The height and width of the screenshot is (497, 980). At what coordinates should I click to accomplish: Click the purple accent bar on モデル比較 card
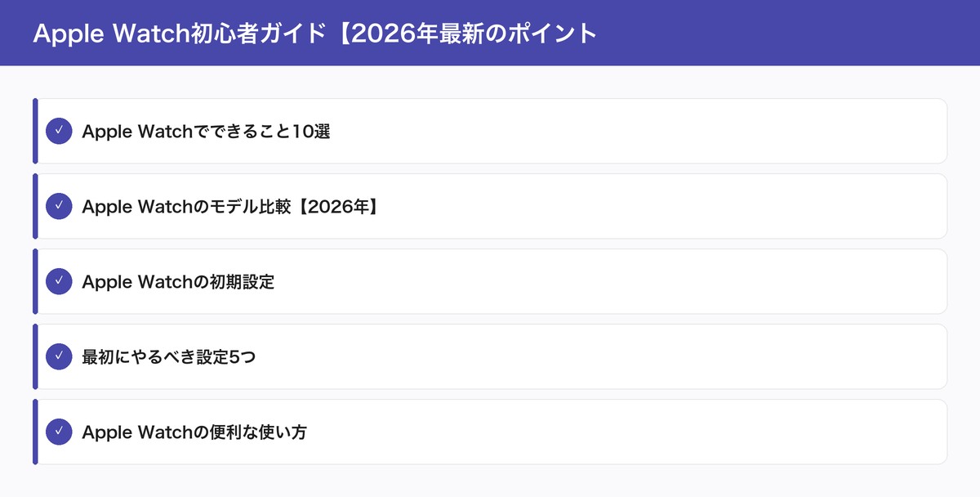tap(35, 206)
